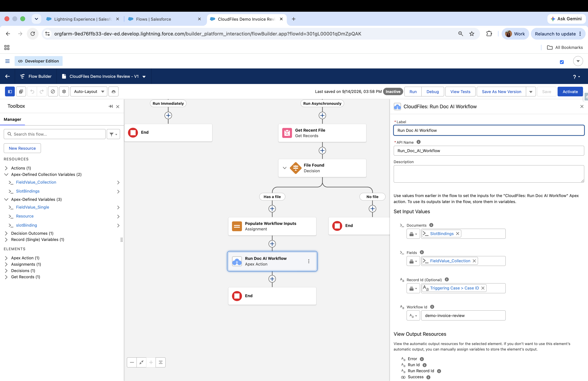Viewport: 588px width, 381px height.
Task: Collapse the File Found decision chevron
Action: [x=285, y=168]
